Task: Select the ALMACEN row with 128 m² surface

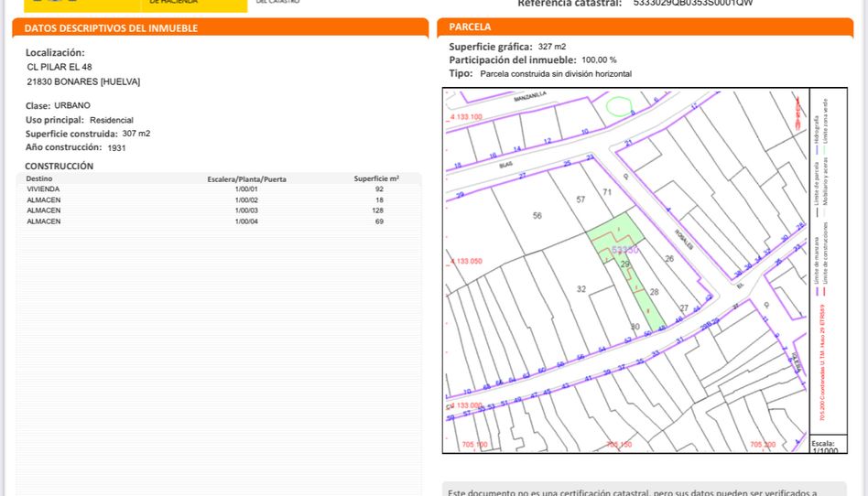Action: point(220,210)
